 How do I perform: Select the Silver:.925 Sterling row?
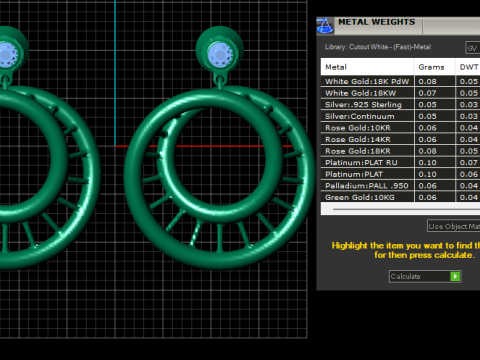point(400,105)
